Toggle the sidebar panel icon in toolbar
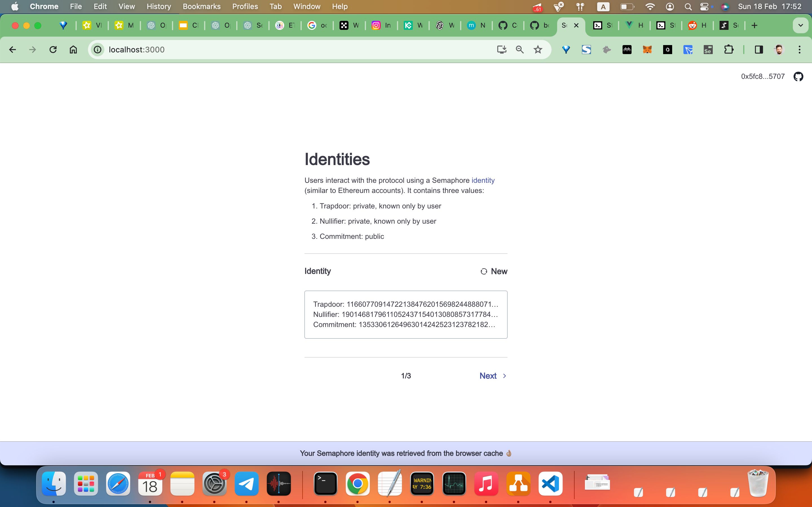Image resolution: width=812 pixels, height=507 pixels. 759,49
